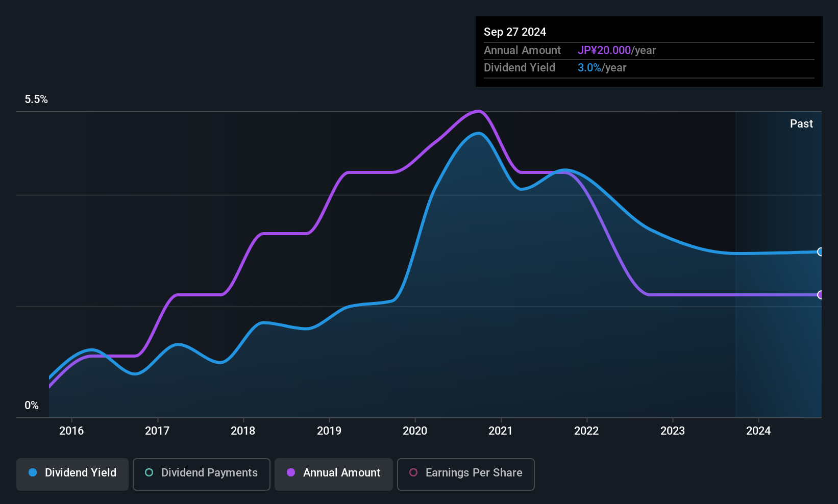Image resolution: width=838 pixels, height=504 pixels.
Task: Click the Past region label
Action: pos(801,123)
